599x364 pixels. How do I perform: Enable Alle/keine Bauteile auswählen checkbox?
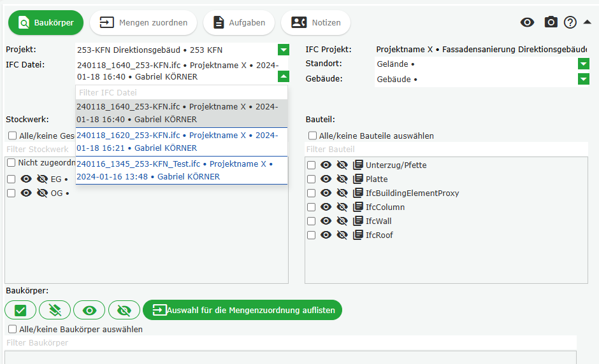pyautogui.click(x=312, y=136)
